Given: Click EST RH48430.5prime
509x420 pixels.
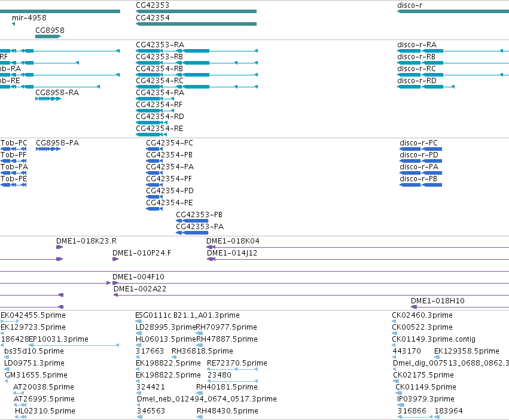Looking at the screenshot, I should coord(227,411).
